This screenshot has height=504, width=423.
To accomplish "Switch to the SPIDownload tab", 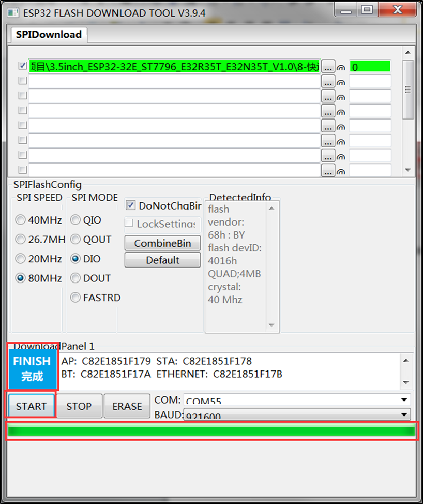I will coord(49,35).
